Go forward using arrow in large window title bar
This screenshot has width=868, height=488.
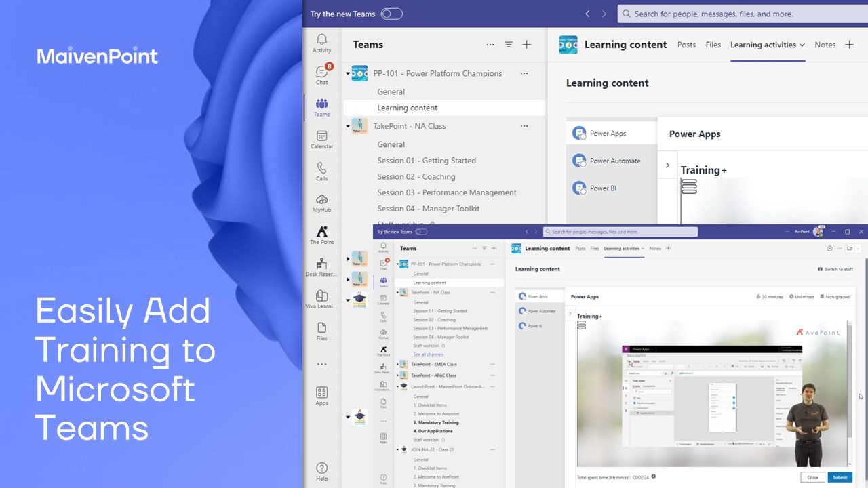click(x=604, y=14)
